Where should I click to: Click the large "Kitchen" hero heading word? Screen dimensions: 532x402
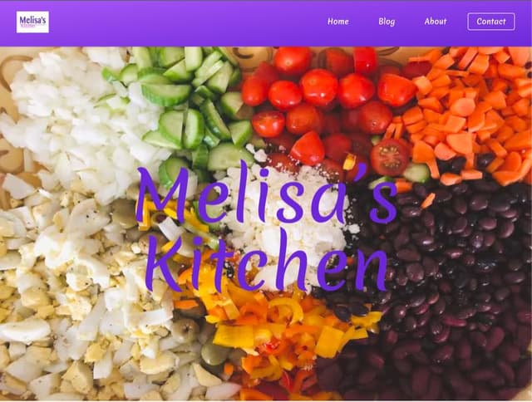267,262
